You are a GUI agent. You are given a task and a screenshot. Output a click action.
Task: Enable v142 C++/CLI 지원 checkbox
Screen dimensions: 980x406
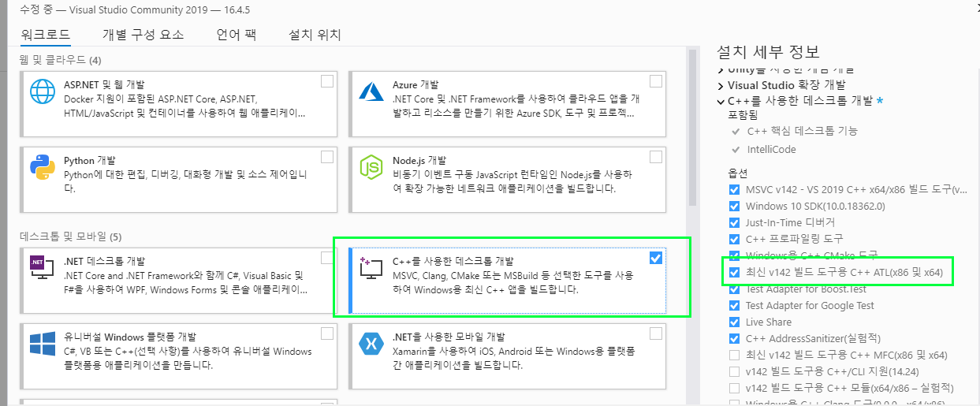point(735,371)
